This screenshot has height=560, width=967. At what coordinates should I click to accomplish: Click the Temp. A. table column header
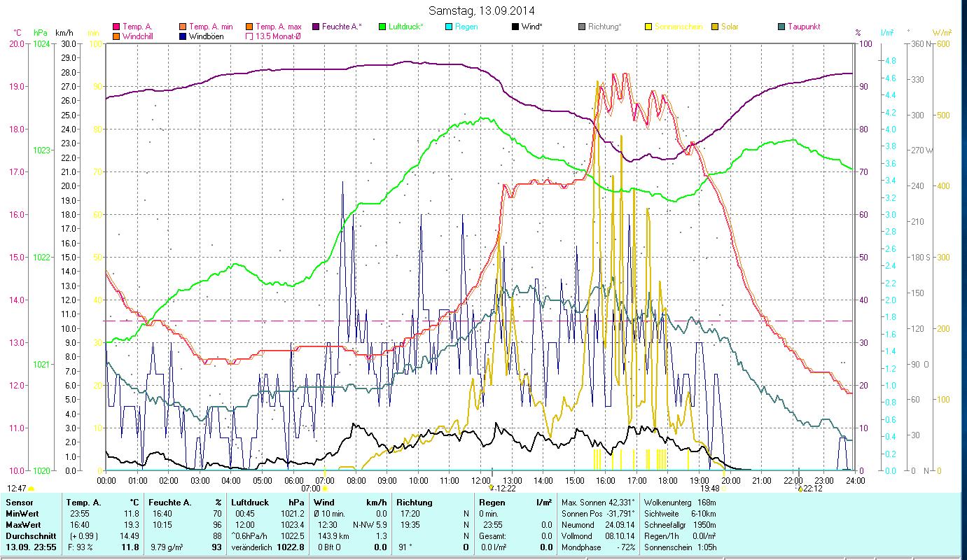83,502
